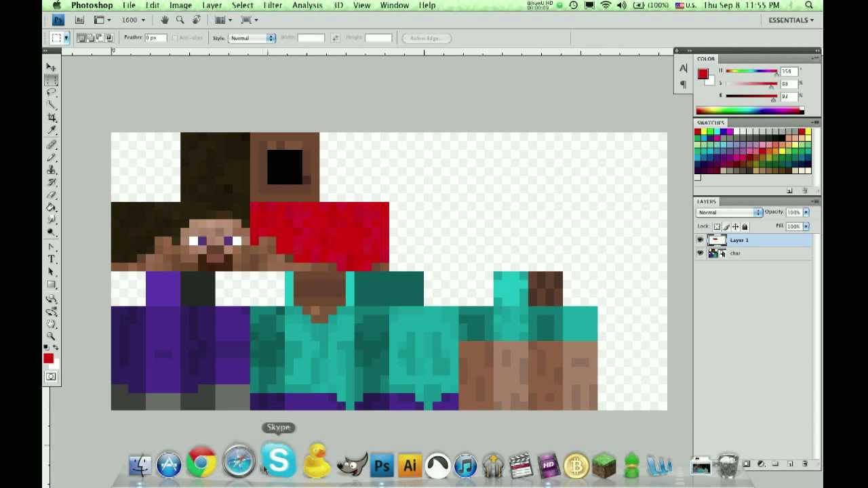The height and width of the screenshot is (488, 868).
Task: Choose add to selection mode
Action: (90, 38)
